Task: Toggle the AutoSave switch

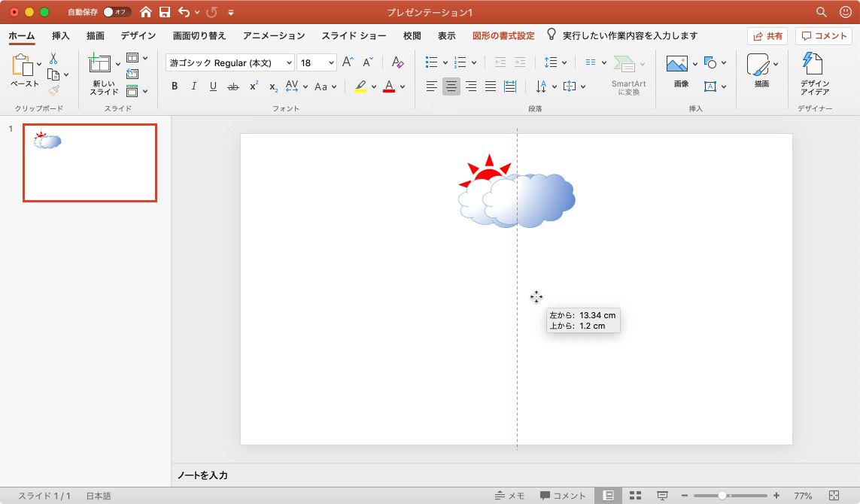Action: pos(117,12)
